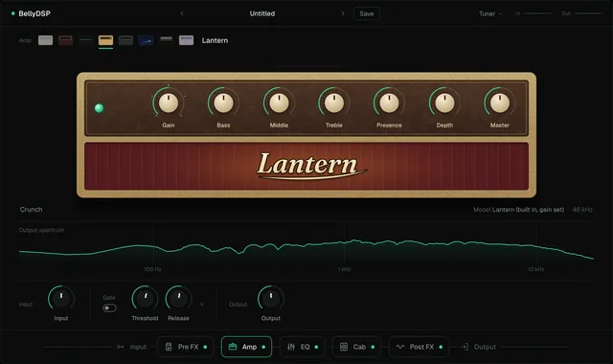Go to the next preset arrow
This screenshot has height=364, width=613.
point(343,13)
